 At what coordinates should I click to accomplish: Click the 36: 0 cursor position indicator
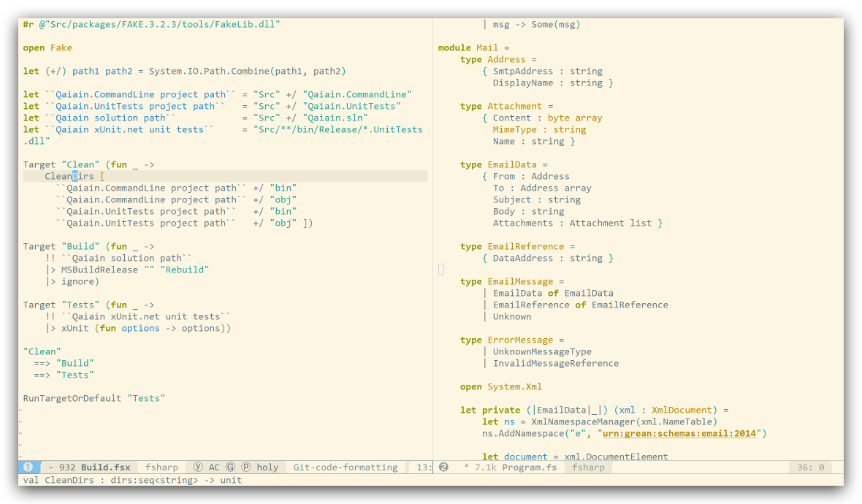[811, 467]
